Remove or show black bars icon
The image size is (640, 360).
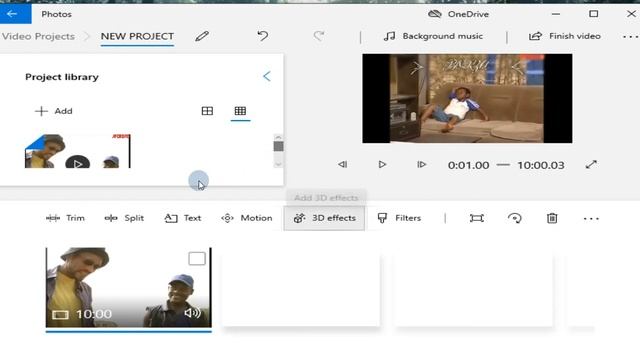pyautogui.click(x=476, y=218)
